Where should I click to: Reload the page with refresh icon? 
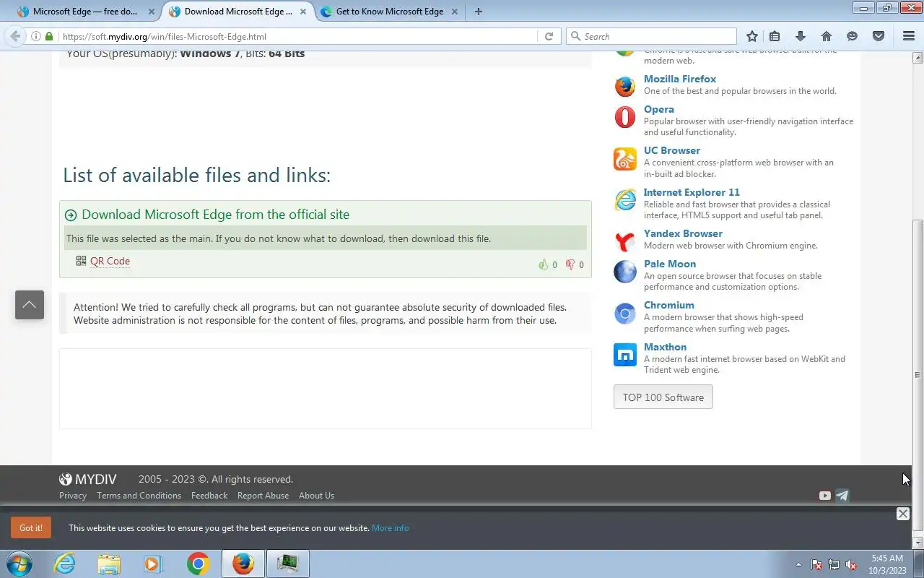549,36
